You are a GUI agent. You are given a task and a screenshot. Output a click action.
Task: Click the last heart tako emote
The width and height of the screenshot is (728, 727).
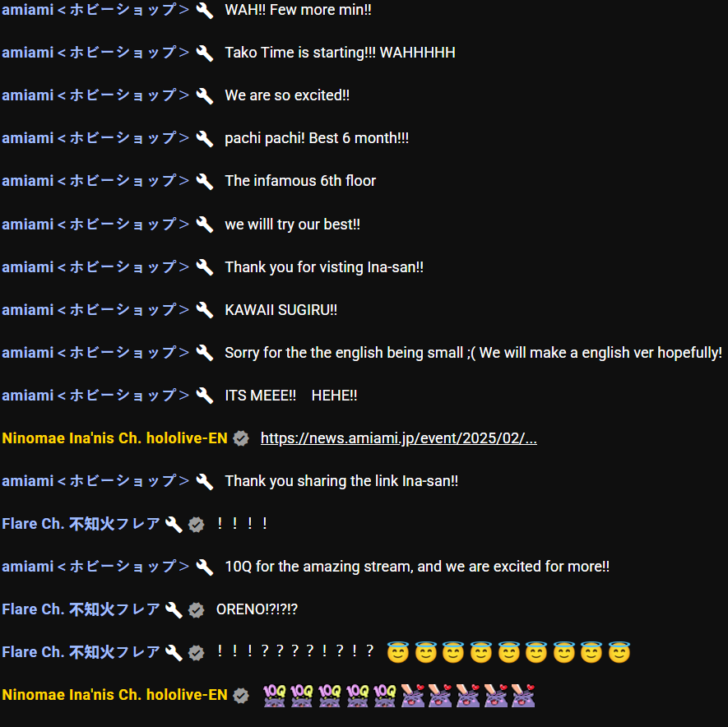pos(523,696)
